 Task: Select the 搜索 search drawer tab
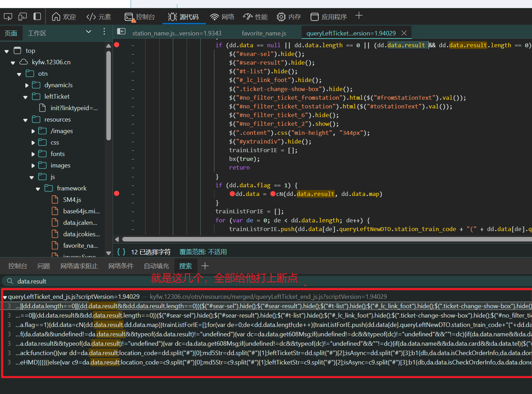[186, 266]
